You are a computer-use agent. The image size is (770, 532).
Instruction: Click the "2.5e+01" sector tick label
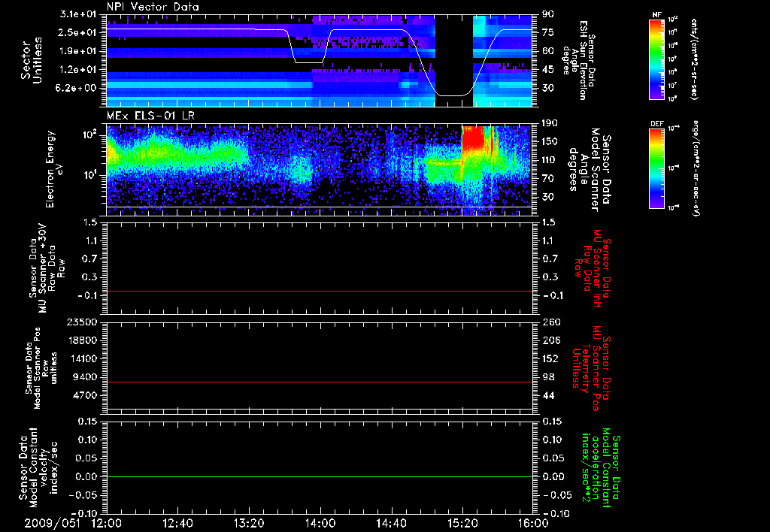click(x=78, y=32)
